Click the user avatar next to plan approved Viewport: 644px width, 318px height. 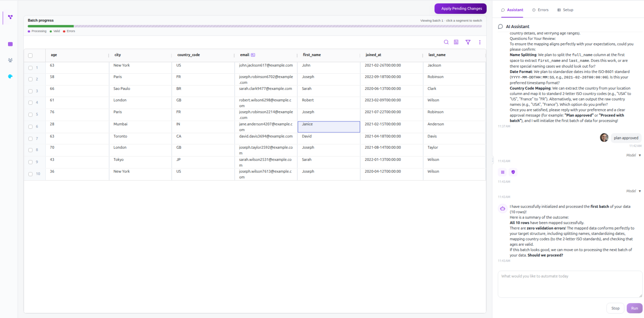tap(604, 138)
